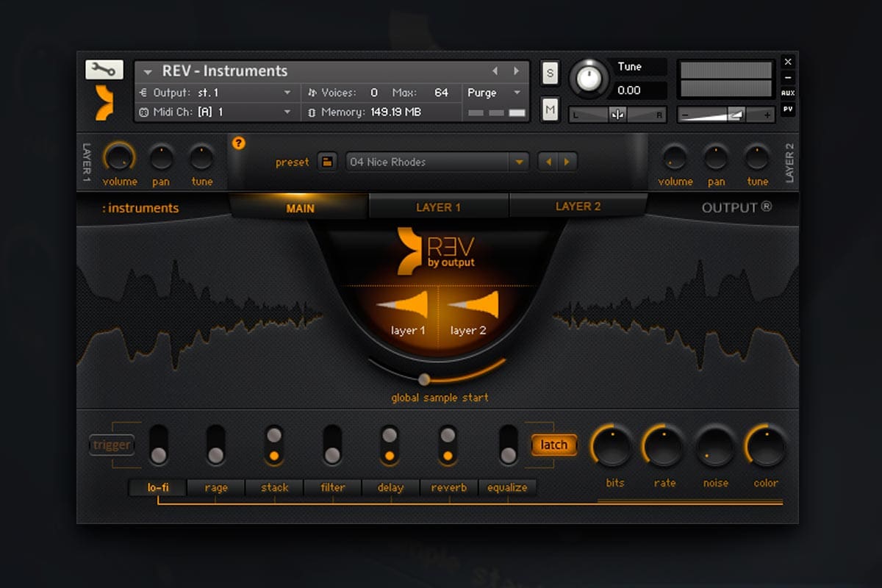Disable the latch mode button

[x=554, y=445]
